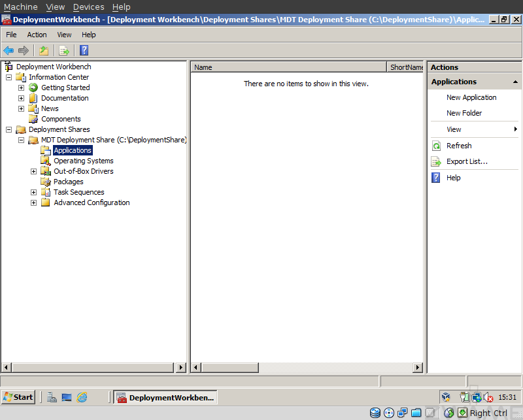Click the Packages folder icon
Screen dimensions: 523x420
(x=46, y=182)
